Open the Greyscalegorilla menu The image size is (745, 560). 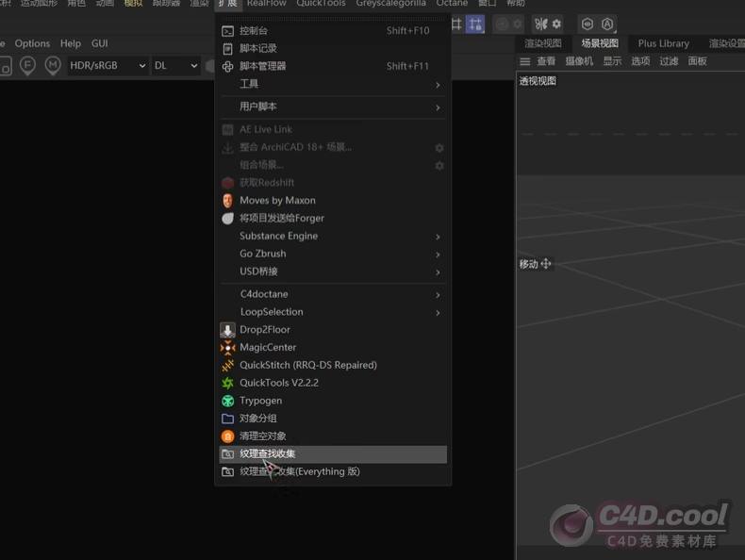(391, 4)
